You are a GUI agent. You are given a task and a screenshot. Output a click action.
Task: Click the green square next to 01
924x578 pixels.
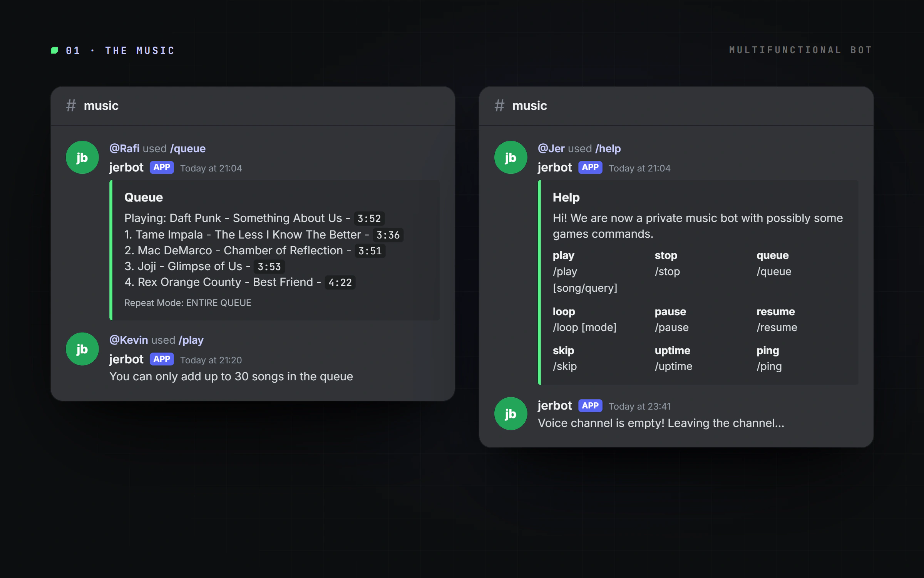[x=54, y=50]
